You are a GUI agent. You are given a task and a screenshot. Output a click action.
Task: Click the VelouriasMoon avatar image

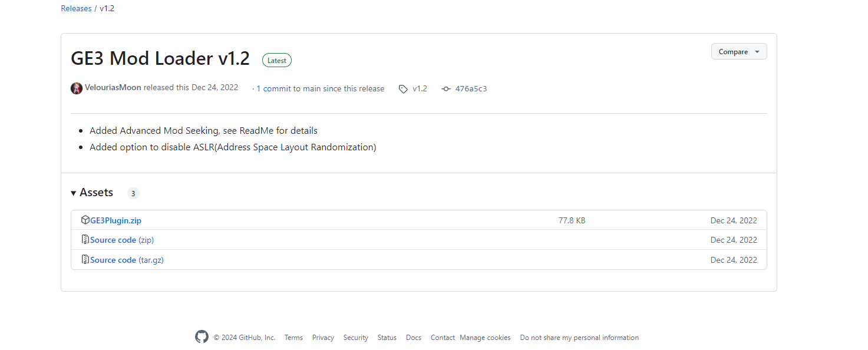(x=77, y=88)
